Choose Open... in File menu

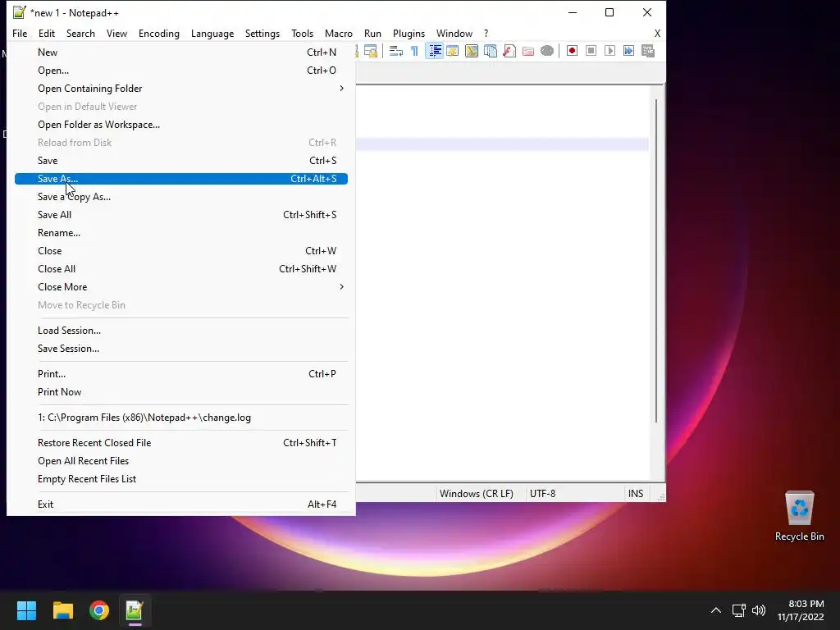pos(181,71)
